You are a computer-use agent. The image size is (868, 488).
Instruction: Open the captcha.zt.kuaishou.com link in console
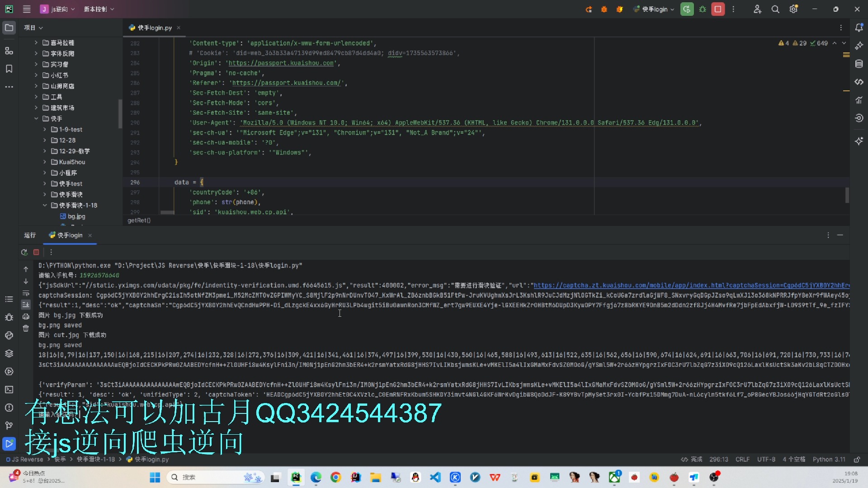691,286
